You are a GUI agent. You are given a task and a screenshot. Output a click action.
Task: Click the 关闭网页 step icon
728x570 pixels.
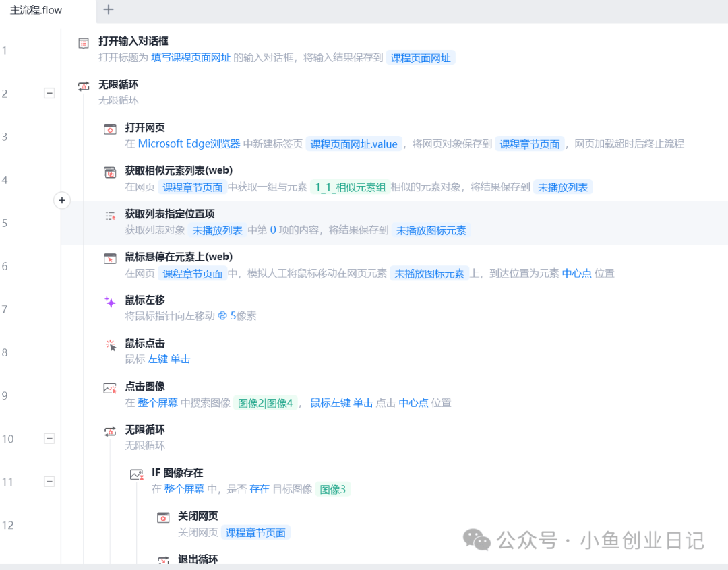[163, 517]
